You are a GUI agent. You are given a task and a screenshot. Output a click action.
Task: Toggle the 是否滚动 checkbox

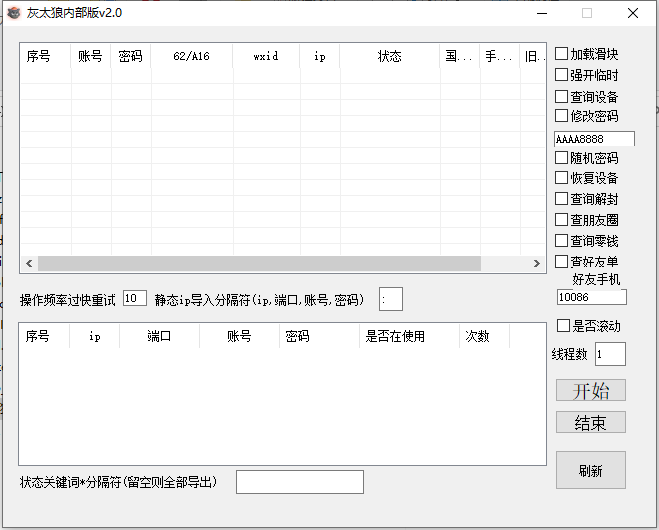tap(563, 326)
